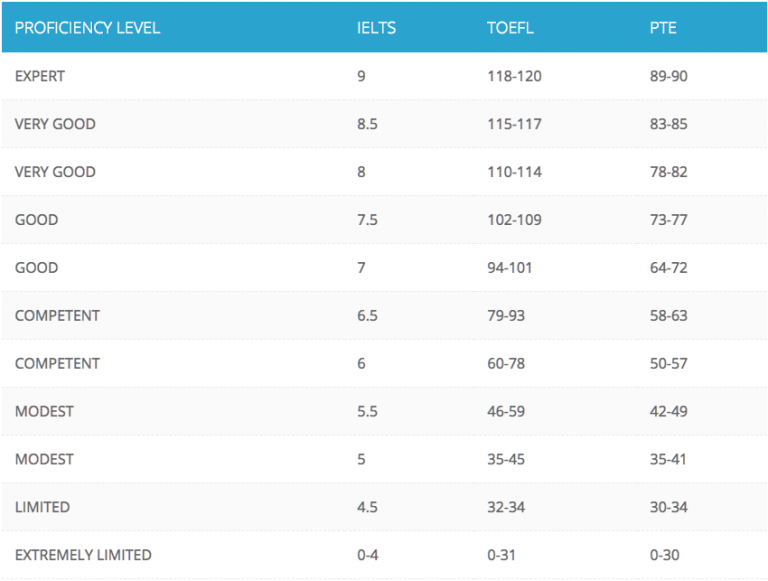Image resolution: width=768 pixels, height=581 pixels.
Task: Click the IELTS 0-4 score cell
Action: click(368, 555)
